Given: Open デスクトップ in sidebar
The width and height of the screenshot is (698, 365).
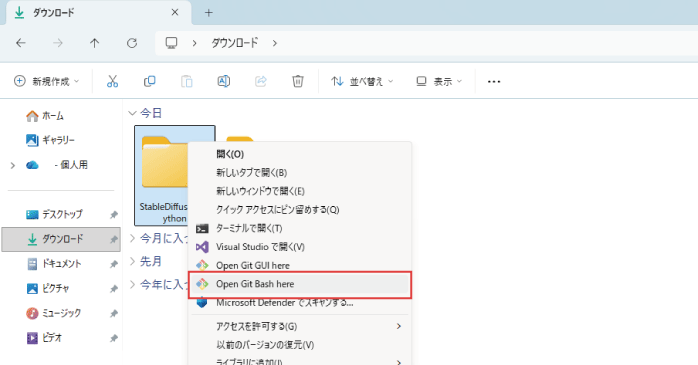Looking at the screenshot, I should 54,214.
